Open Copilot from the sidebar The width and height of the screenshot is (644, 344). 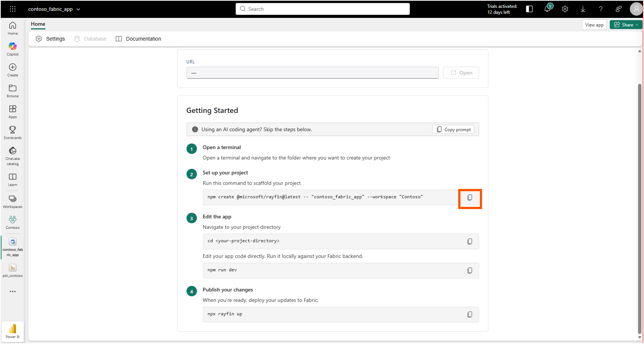pyautogui.click(x=13, y=49)
